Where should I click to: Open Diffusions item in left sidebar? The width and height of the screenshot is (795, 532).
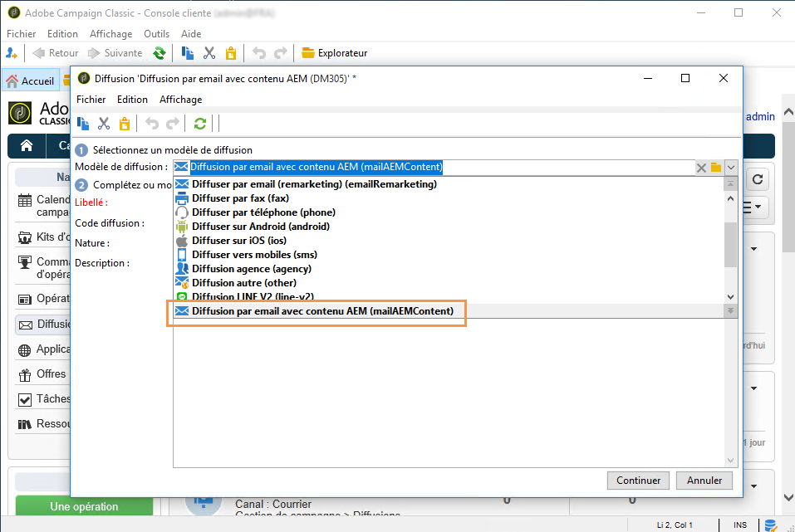[x=43, y=325]
